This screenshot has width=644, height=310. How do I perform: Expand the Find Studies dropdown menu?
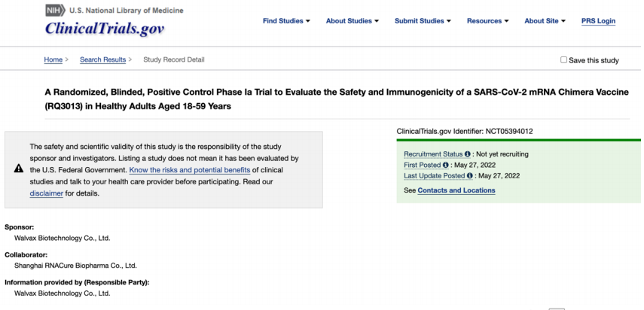[x=286, y=21]
